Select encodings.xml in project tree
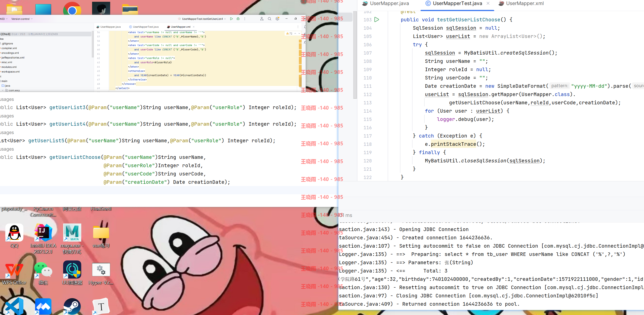This screenshot has width=644, height=315. tap(10, 53)
